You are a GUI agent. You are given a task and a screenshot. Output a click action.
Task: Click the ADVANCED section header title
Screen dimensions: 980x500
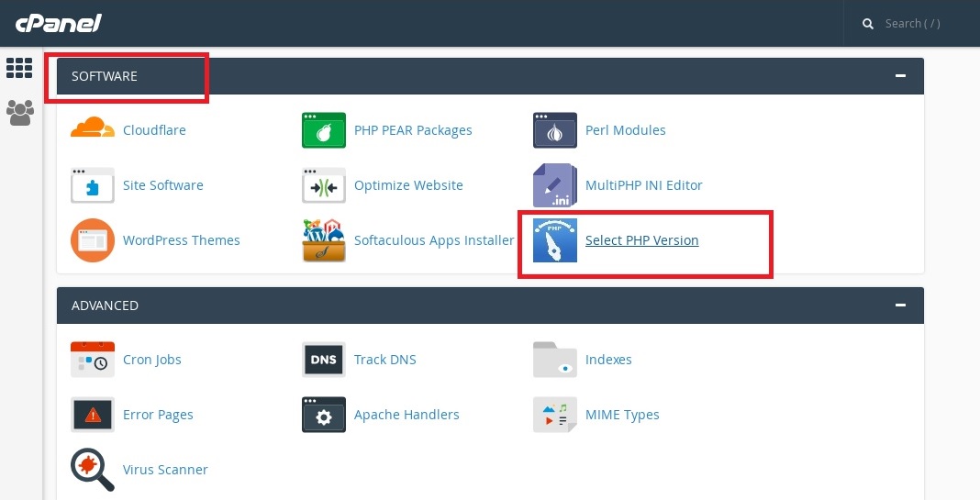(x=105, y=305)
